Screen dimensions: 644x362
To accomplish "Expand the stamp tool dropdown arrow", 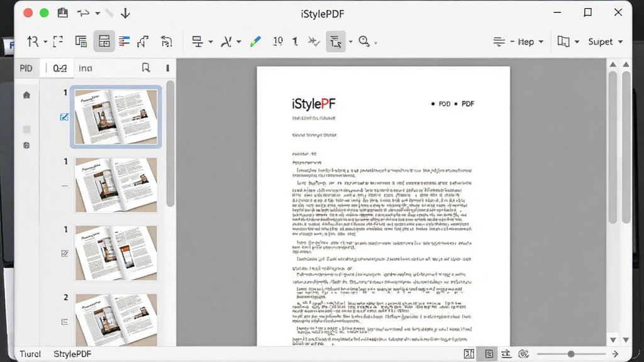I will 210,42.
